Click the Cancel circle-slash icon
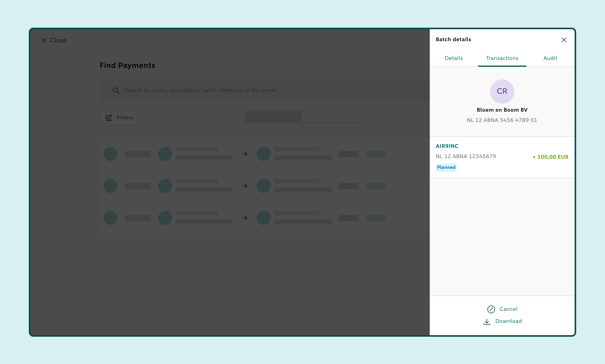 491,309
